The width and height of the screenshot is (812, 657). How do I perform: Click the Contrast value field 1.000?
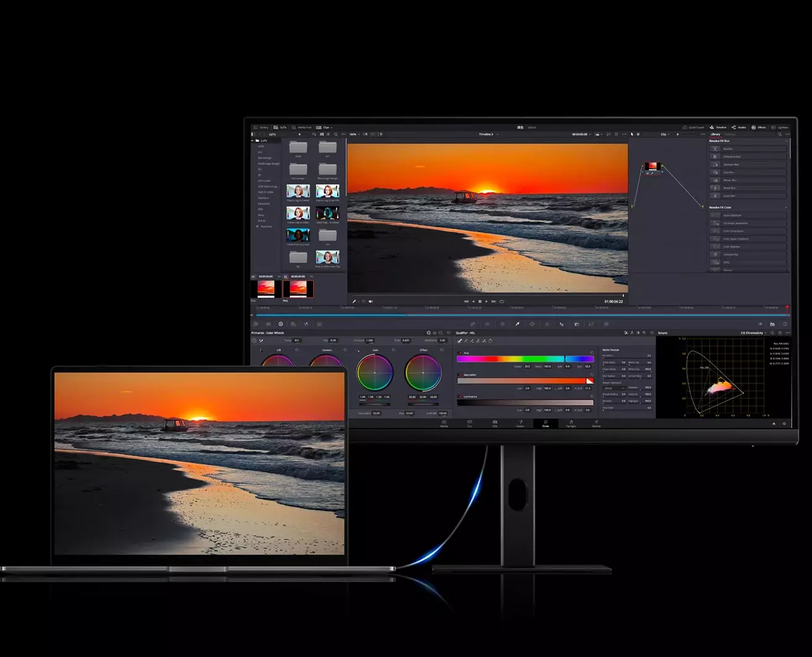[370, 340]
